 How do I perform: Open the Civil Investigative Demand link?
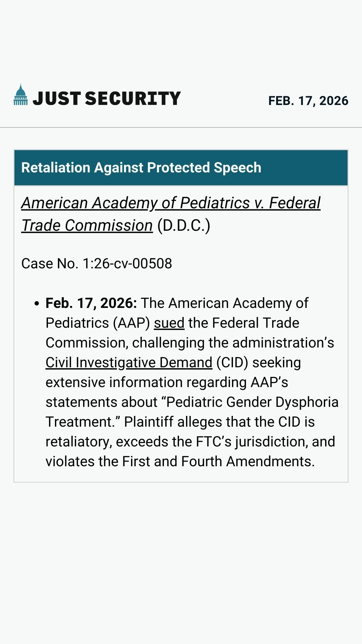(129, 363)
